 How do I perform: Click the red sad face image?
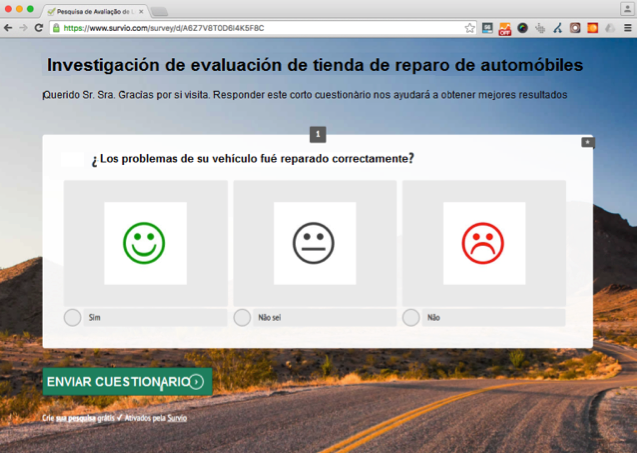(x=483, y=243)
